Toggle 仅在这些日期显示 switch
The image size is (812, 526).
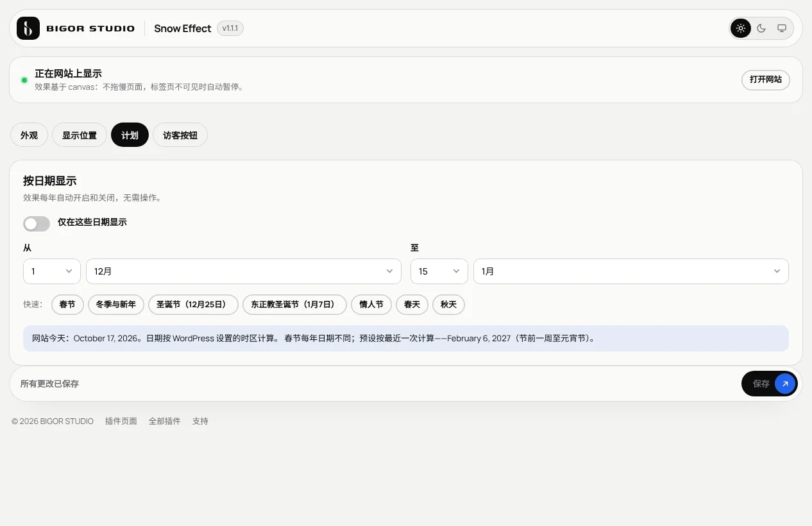point(37,223)
